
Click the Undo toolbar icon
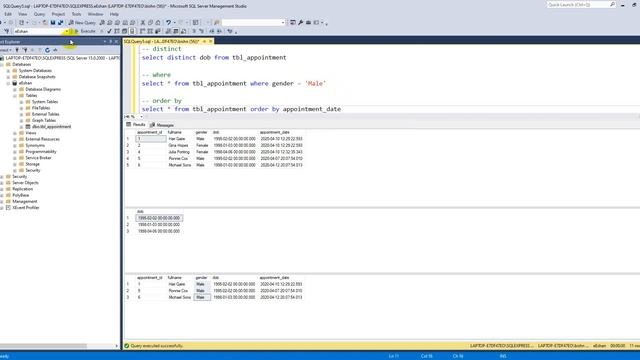coord(168,22)
